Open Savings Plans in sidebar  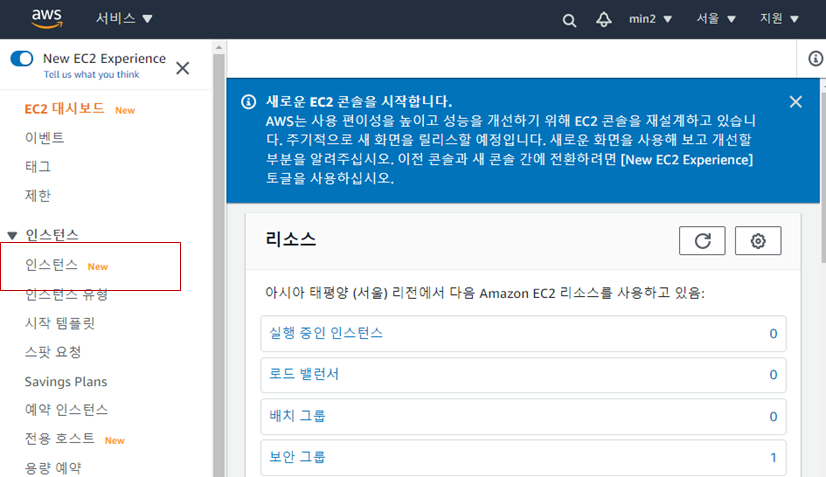click(66, 382)
